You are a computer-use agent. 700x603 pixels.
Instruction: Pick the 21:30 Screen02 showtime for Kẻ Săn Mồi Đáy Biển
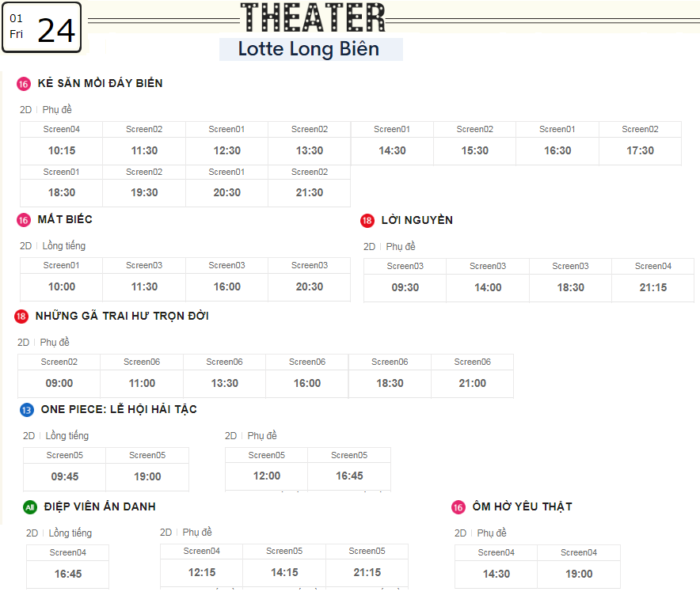tap(310, 185)
